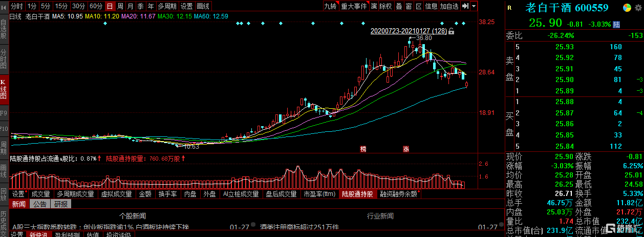
Task: Toggle the 九转 indicator
Action: click(x=330, y=6)
